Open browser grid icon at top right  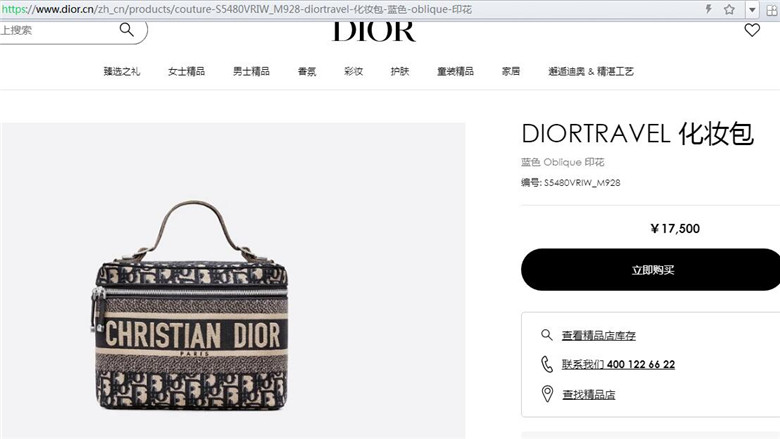[x=772, y=9]
